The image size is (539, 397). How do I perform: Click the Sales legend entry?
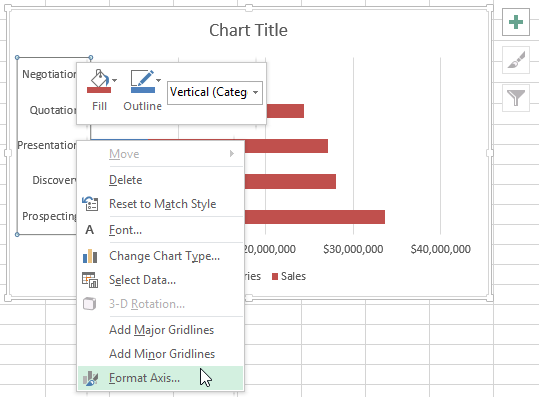289,276
